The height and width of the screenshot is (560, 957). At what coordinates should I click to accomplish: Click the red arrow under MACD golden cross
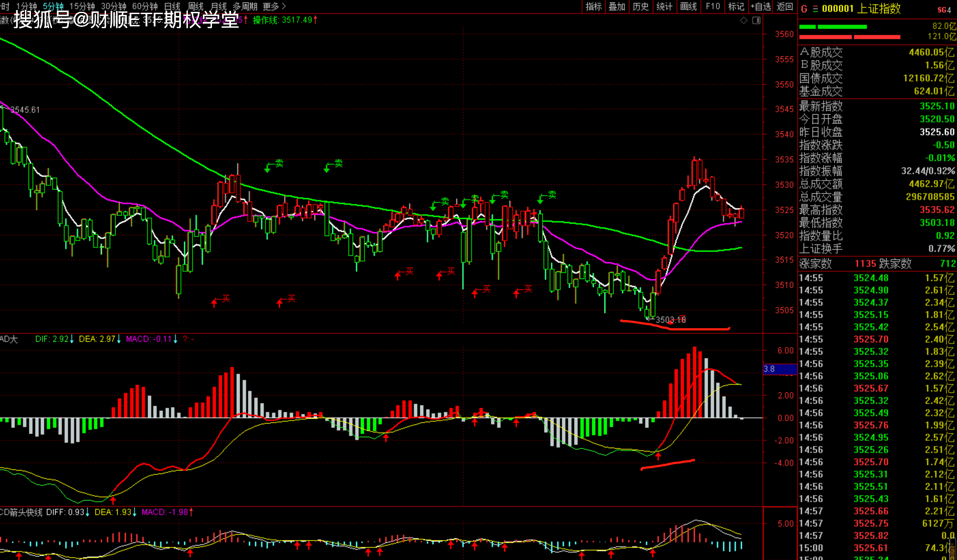click(658, 456)
